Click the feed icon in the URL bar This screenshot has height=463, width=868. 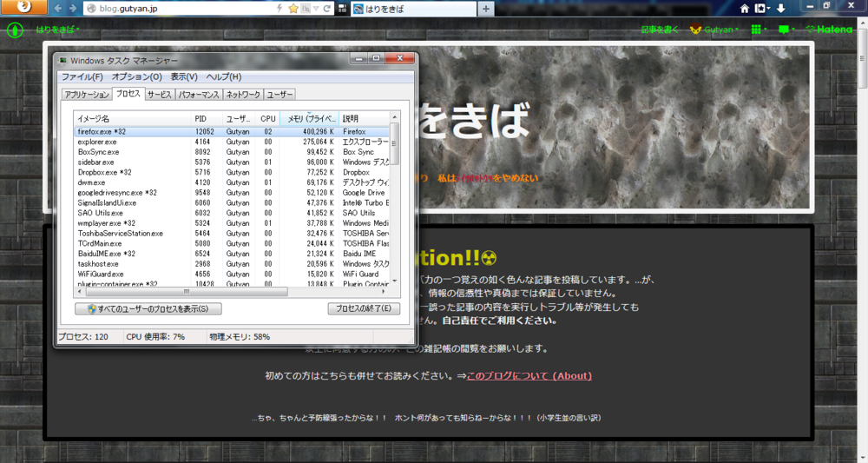tap(306, 9)
